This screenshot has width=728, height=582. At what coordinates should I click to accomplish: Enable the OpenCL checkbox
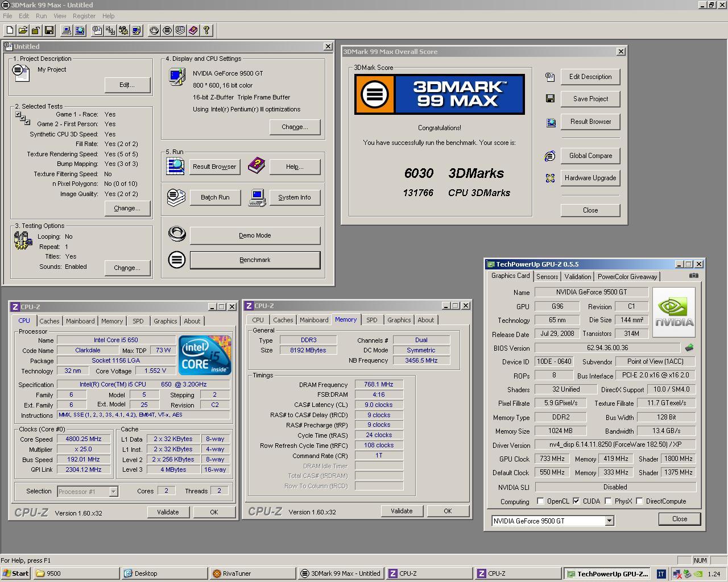pos(540,501)
